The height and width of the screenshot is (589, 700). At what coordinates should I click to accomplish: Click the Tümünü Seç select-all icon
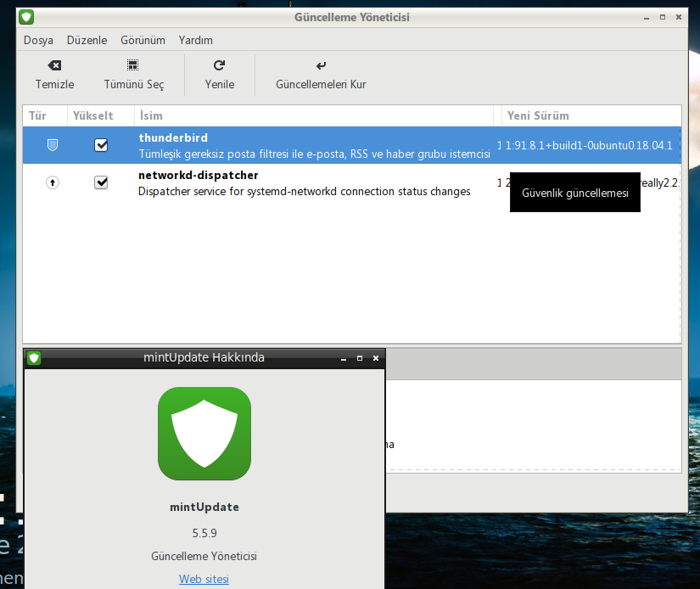(x=132, y=65)
